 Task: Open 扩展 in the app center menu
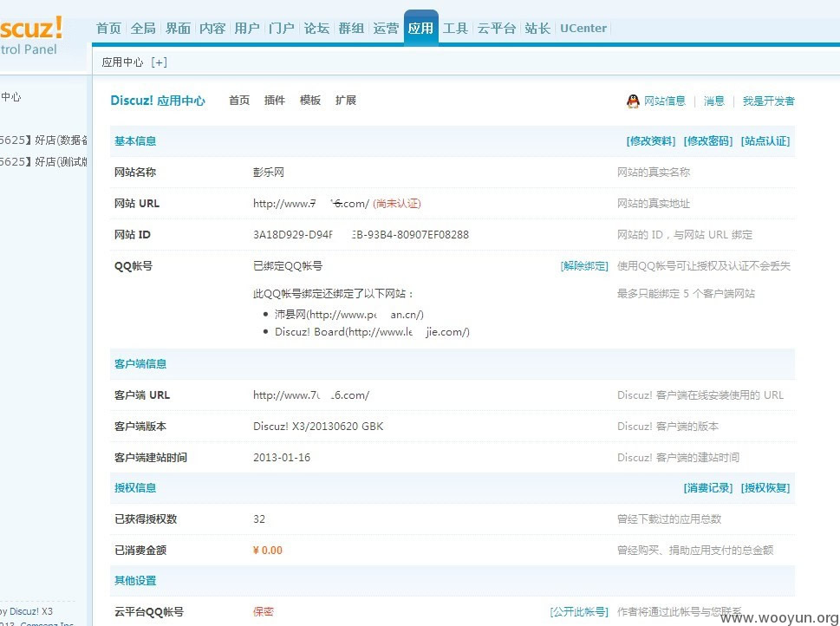[x=346, y=101]
